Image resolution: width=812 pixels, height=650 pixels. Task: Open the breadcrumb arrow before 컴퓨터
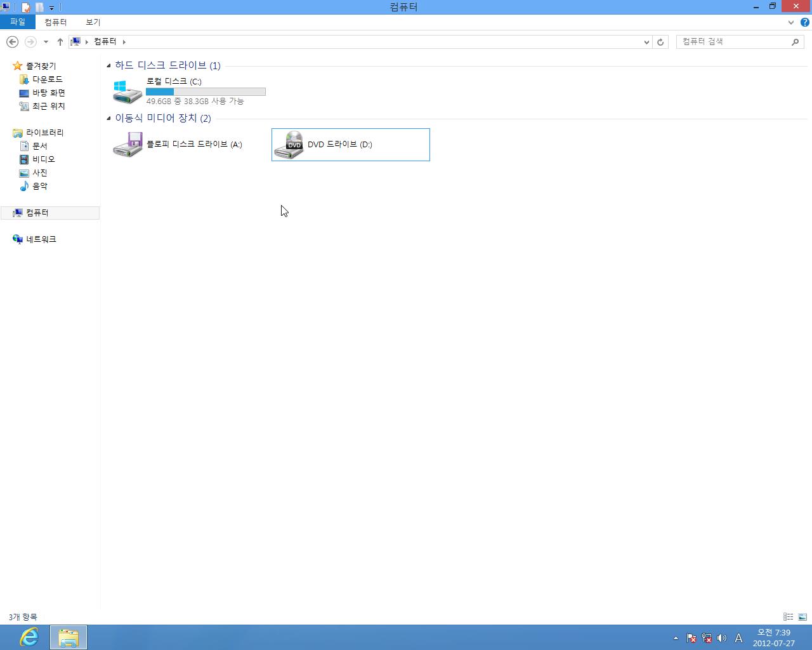(x=86, y=42)
